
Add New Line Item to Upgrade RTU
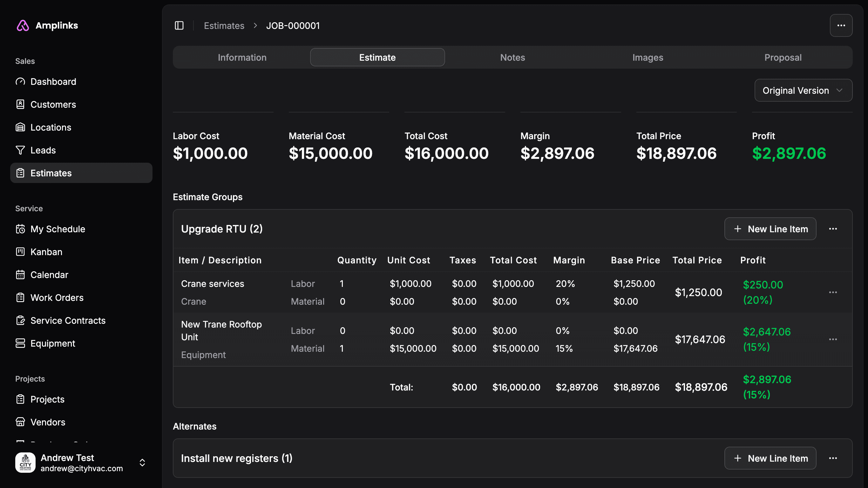[x=770, y=229]
